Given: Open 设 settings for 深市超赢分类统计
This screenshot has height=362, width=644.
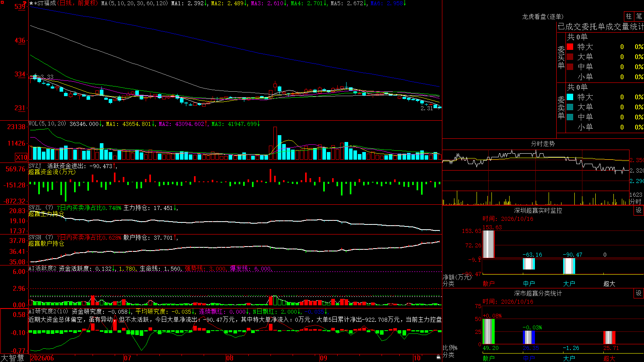Looking at the screenshot, I should pyautogui.click(x=639, y=293).
